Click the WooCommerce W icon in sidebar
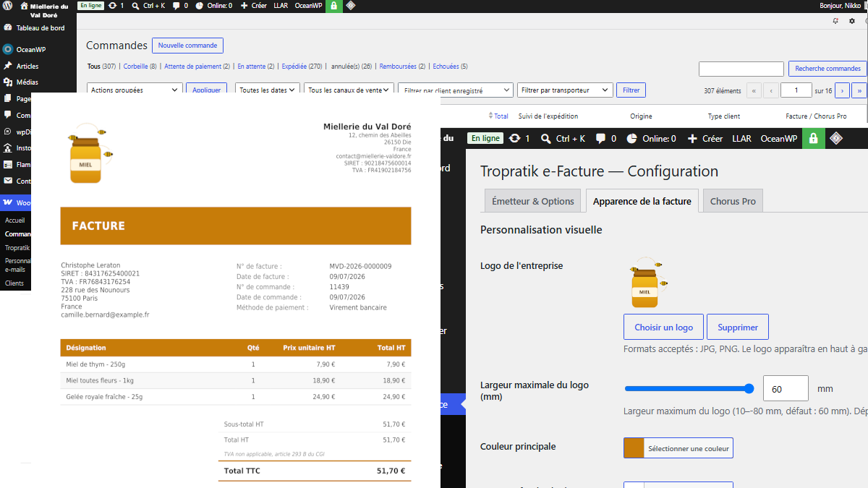Viewport: 868px width, 488px height. click(x=8, y=203)
